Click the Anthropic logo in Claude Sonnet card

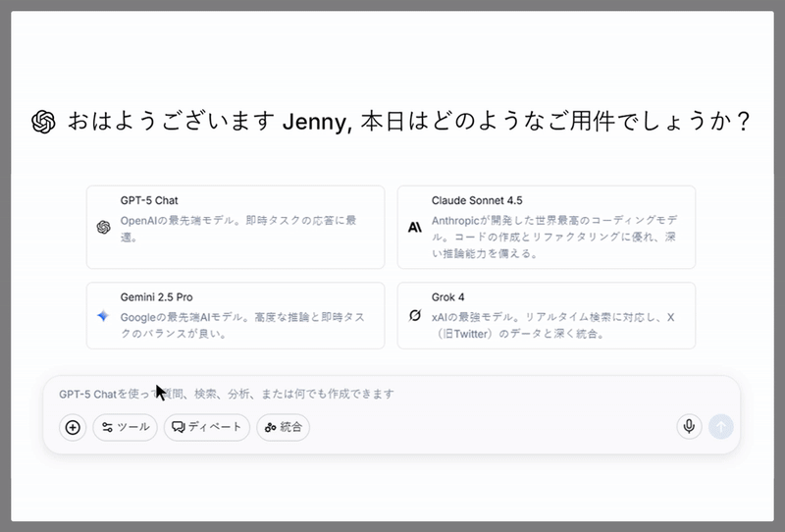click(x=414, y=228)
